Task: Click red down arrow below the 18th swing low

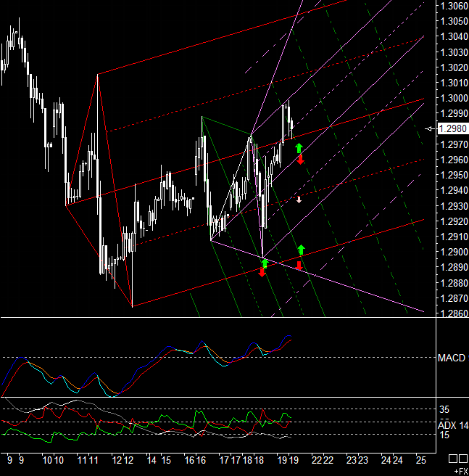Action: point(262,272)
